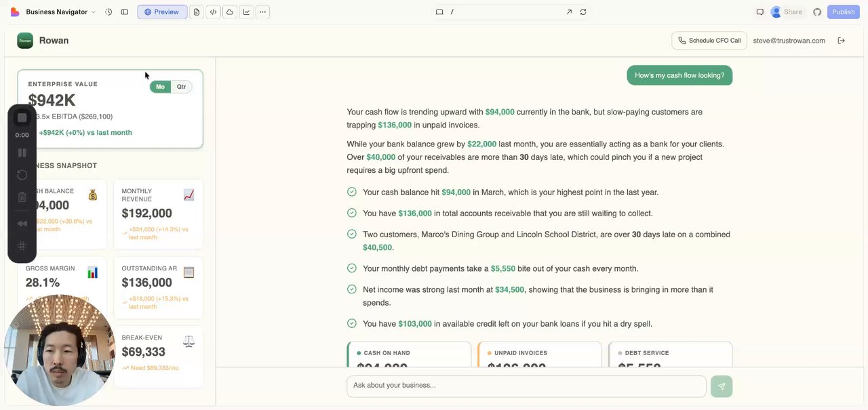Click checkmark beside cash balance hit $94,000
868x410 pixels.
[x=351, y=192]
